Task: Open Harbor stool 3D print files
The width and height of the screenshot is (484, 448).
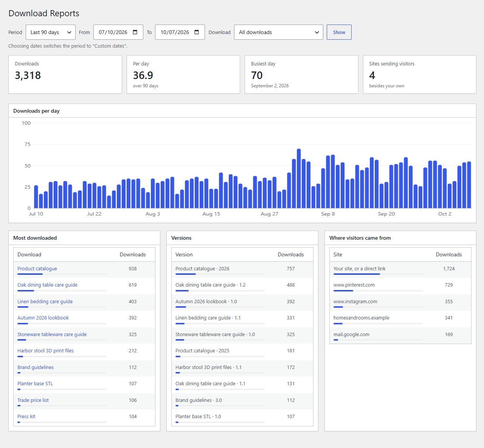Action: click(45, 351)
